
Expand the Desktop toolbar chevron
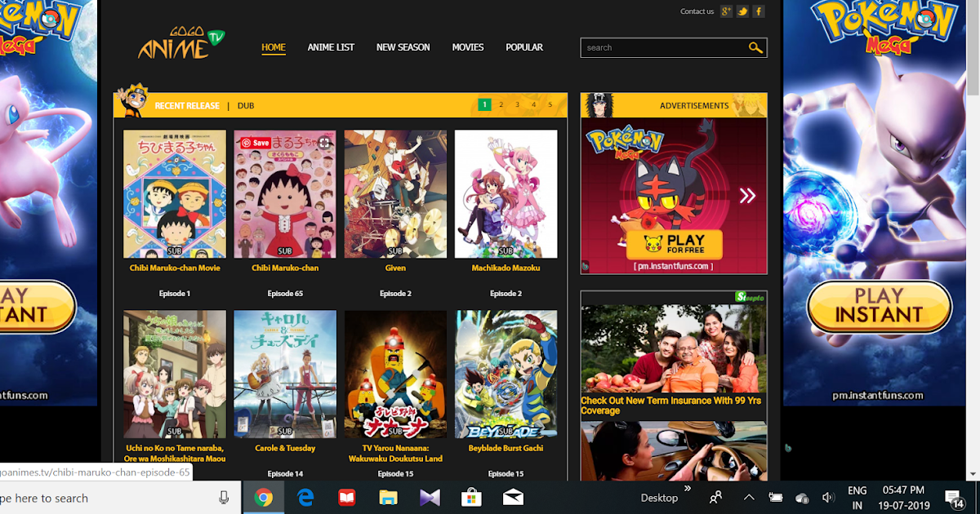(x=688, y=489)
